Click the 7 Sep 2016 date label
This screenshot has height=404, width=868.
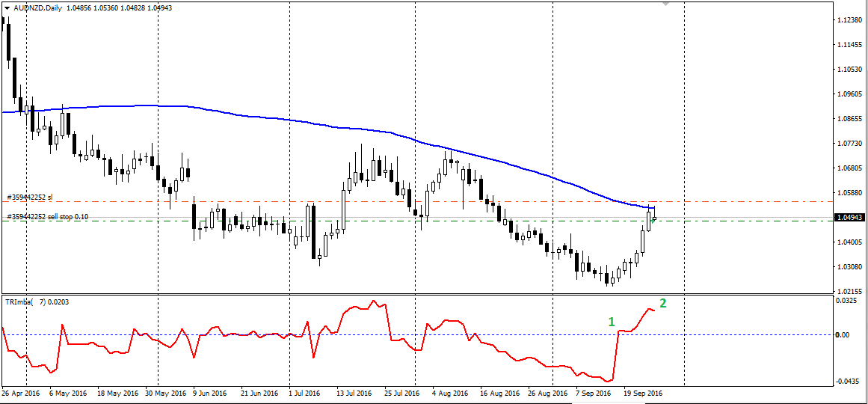point(595,394)
